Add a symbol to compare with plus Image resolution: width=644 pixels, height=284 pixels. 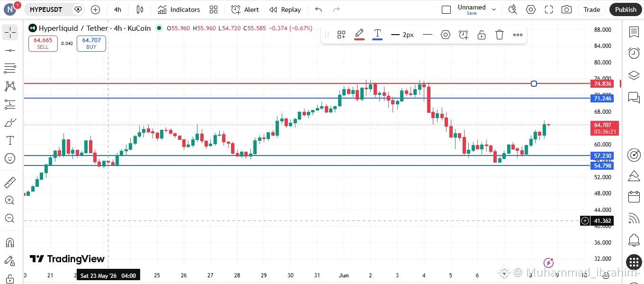point(95,9)
